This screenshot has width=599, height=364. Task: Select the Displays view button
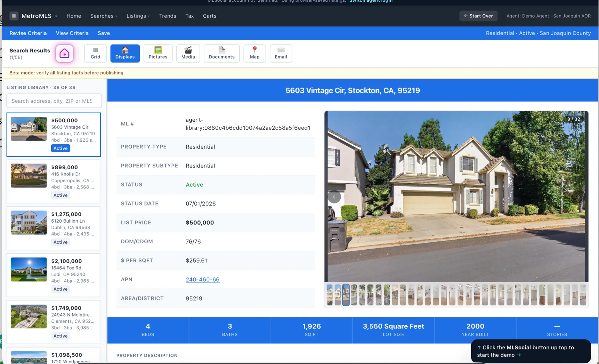point(125,53)
